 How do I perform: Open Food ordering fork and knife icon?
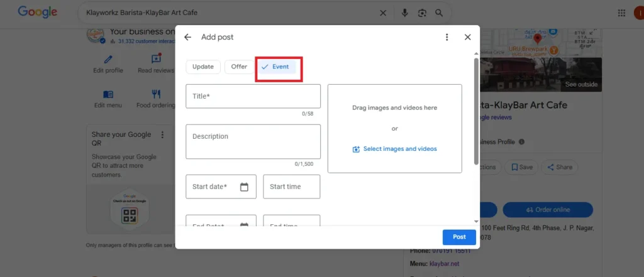tap(156, 94)
